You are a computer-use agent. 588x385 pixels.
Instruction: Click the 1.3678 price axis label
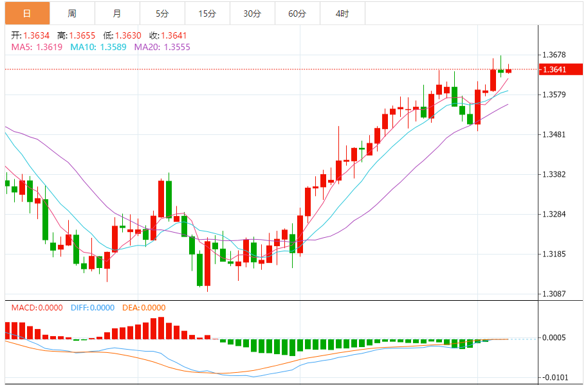(x=554, y=55)
